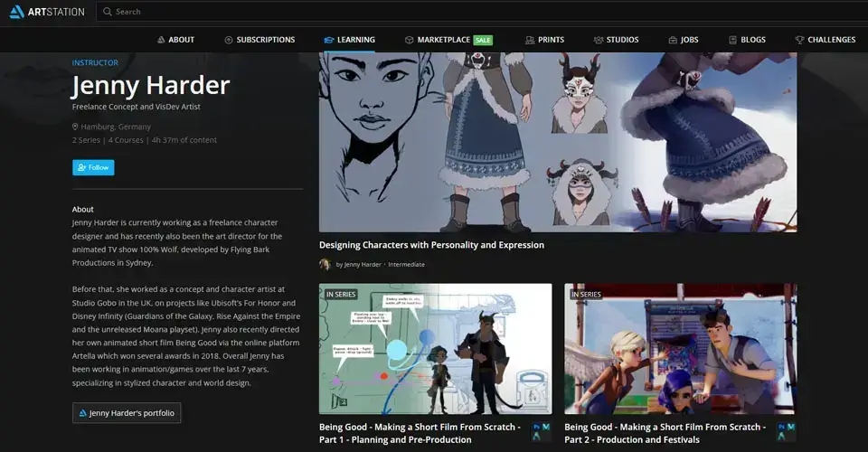Open the About menu item
The width and height of the screenshot is (868, 452).
click(175, 40)
